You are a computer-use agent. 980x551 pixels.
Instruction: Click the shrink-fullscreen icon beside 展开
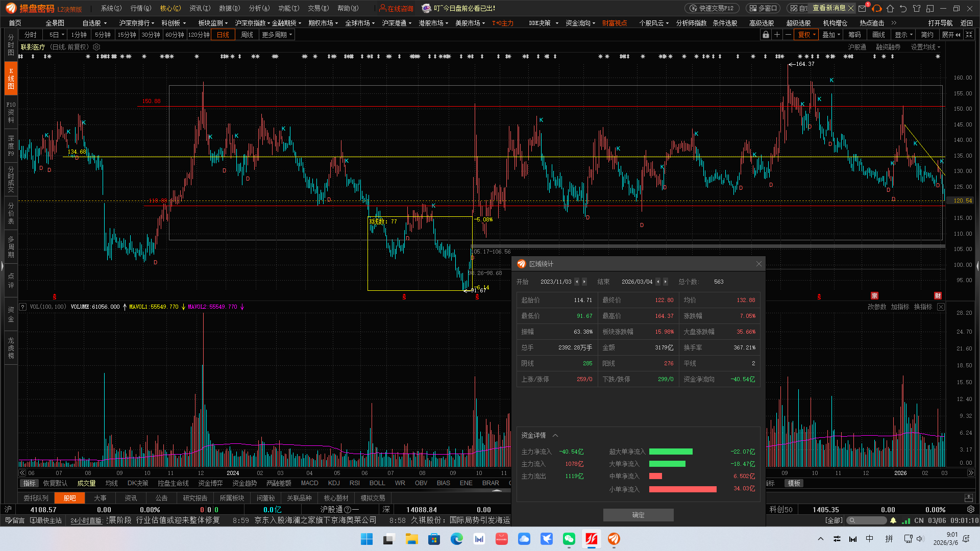tap(969, 35)
